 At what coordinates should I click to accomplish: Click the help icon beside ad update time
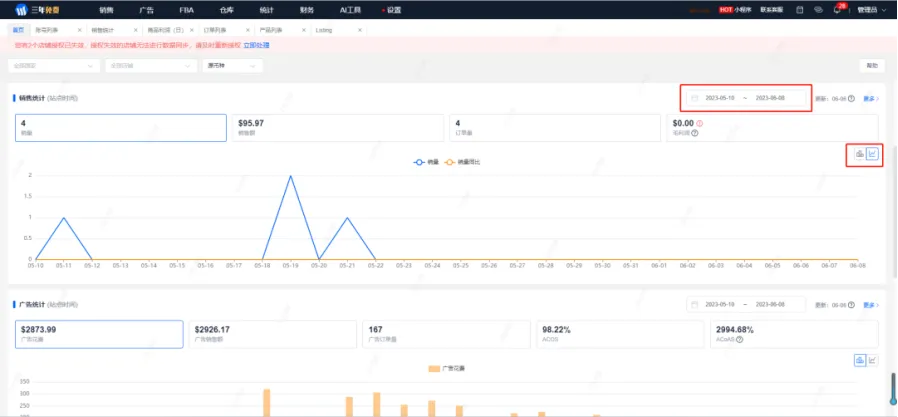(851, 305)
